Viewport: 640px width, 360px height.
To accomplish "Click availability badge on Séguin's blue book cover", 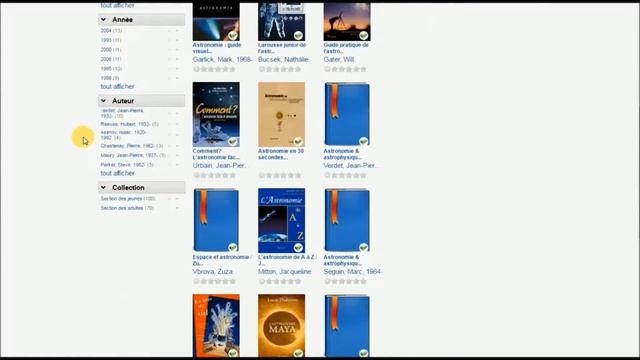I will pyautogui.click(x=363, y=248).
